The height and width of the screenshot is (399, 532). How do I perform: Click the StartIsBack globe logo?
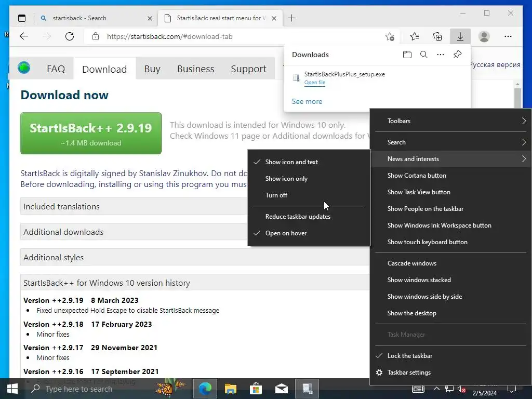click(x=24, y=68)
